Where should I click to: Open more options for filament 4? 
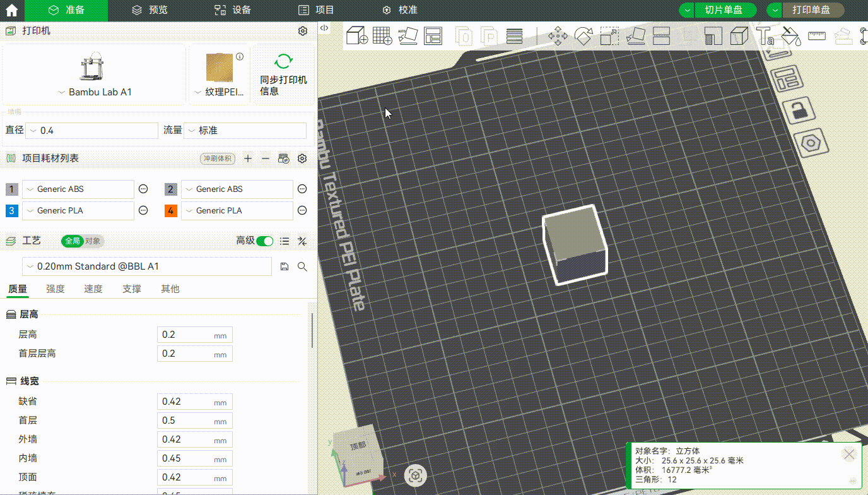point(302,211)
